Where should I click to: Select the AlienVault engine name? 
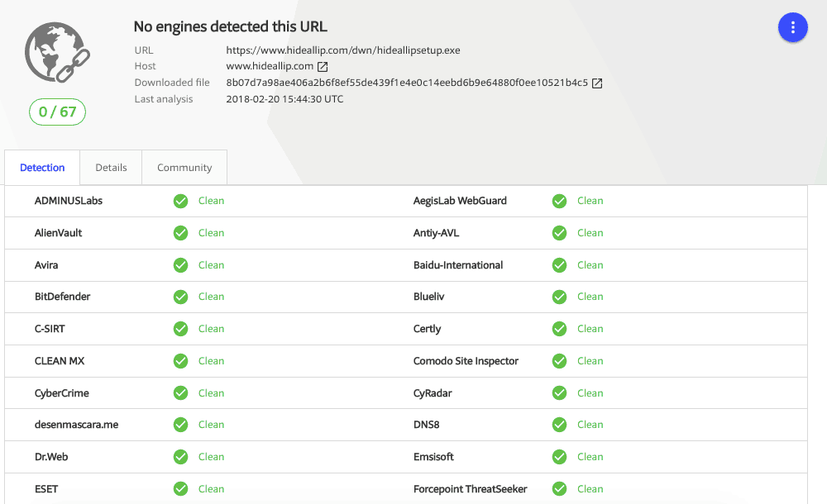pyautogui.click(x=58, y=233)
